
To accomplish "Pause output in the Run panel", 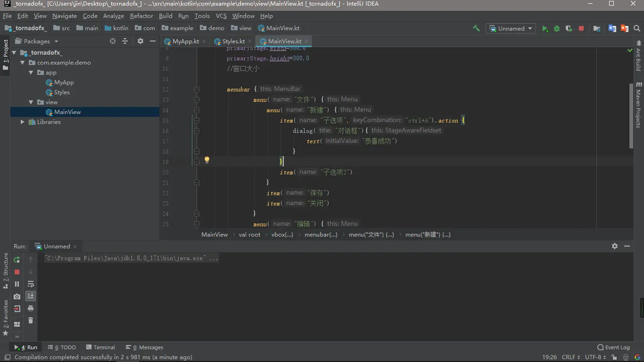I will 17,284.
